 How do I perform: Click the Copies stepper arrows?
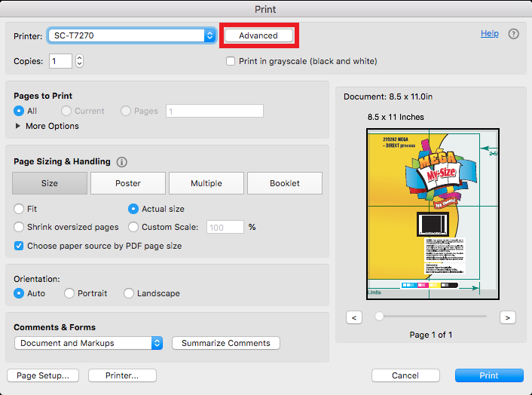tap(79, 61)
